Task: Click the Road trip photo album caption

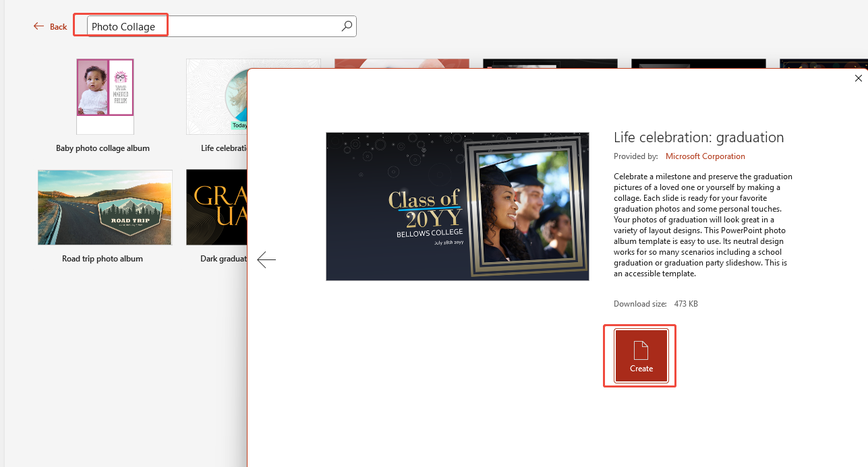Action: (x=103, y=258)
